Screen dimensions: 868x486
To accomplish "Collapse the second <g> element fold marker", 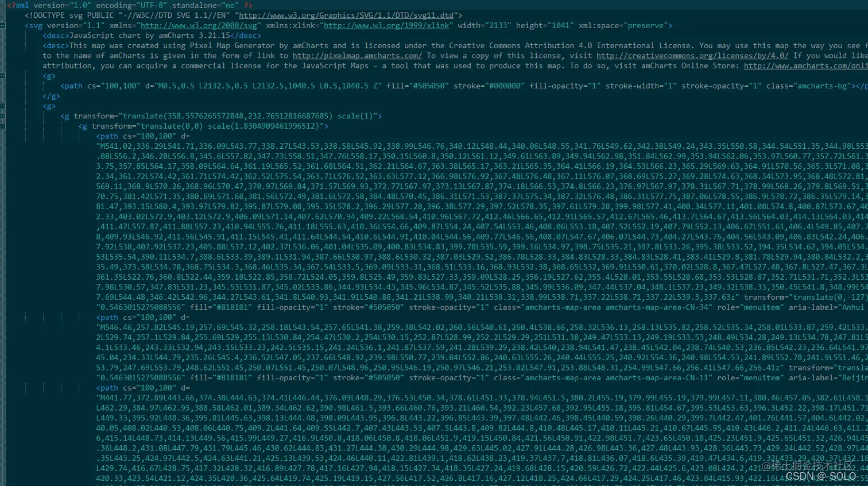I will 3,106.
